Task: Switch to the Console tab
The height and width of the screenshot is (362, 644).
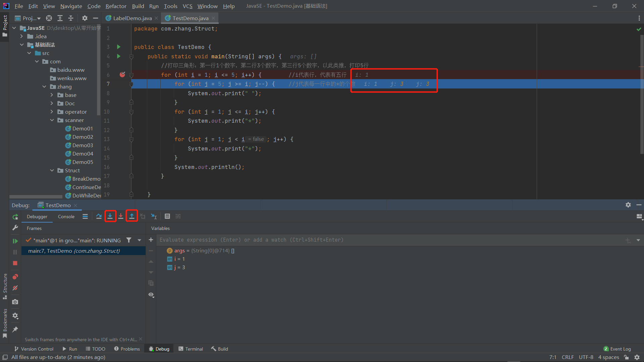Action: 66,217
